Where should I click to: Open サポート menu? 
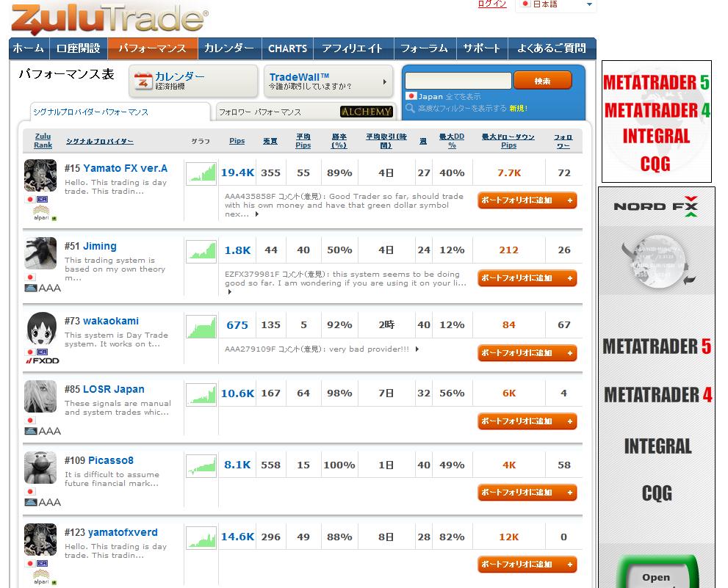(481, 48)
